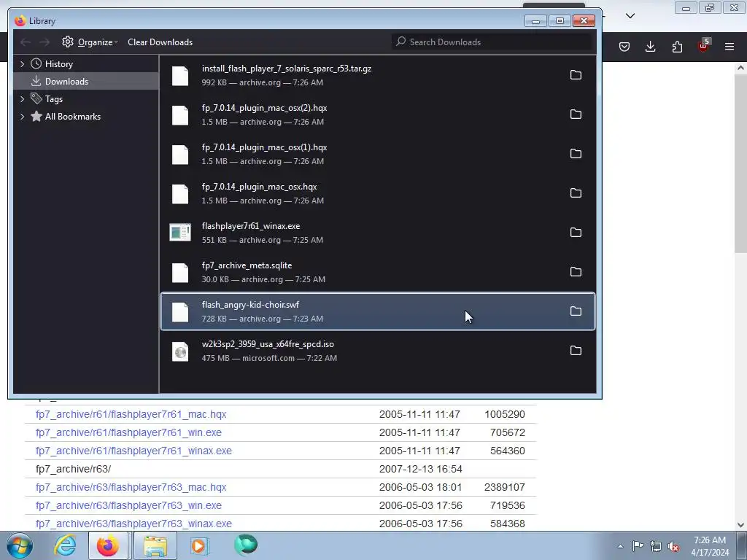The image size is (747, 560).
Task: Open the list all tabs chevron in Firefox
Action: pyautogui.click(x=630, y=16)
